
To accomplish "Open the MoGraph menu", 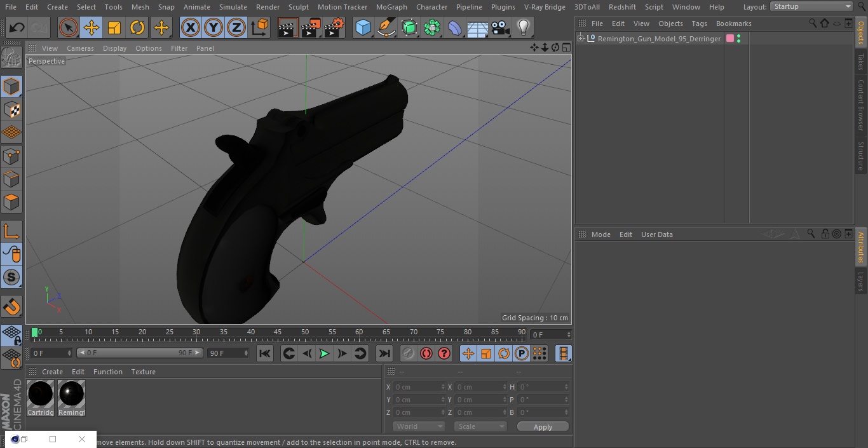I will [391, 7].
